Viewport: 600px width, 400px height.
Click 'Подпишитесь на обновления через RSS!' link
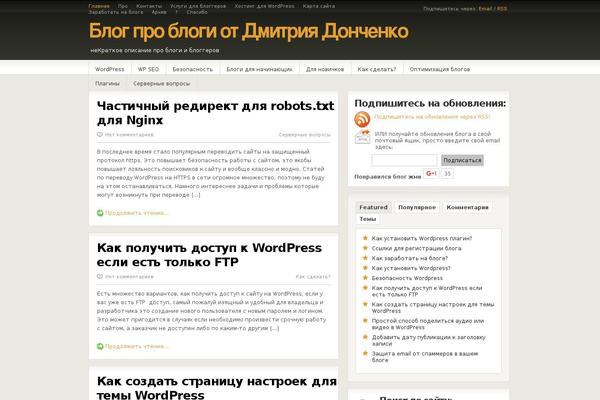[432, 117]
